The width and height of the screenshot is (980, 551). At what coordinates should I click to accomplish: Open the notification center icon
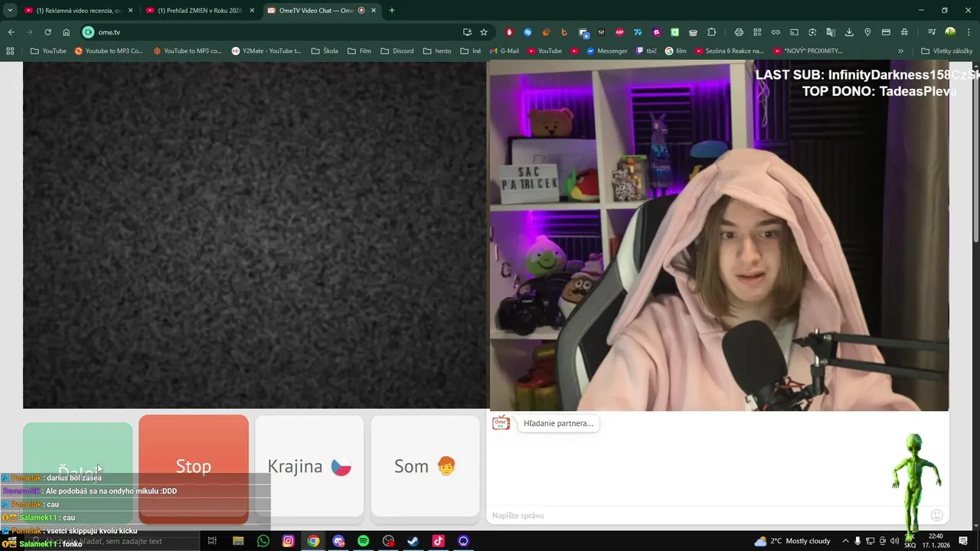964,541
